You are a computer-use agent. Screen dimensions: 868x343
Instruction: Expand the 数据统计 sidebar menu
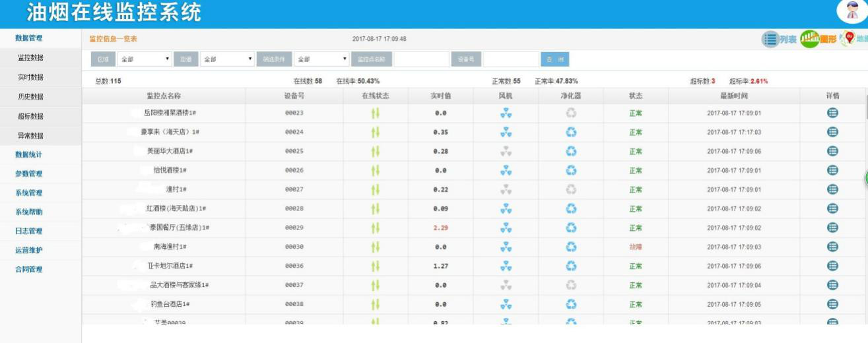pyautogui.click(x=29, y=155)
